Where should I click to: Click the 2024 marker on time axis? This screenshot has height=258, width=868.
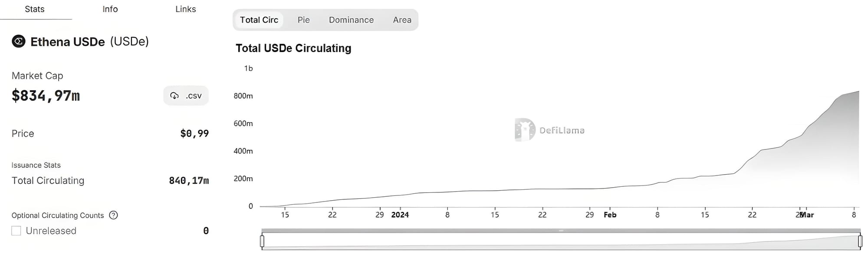click(x=400, y=215)
